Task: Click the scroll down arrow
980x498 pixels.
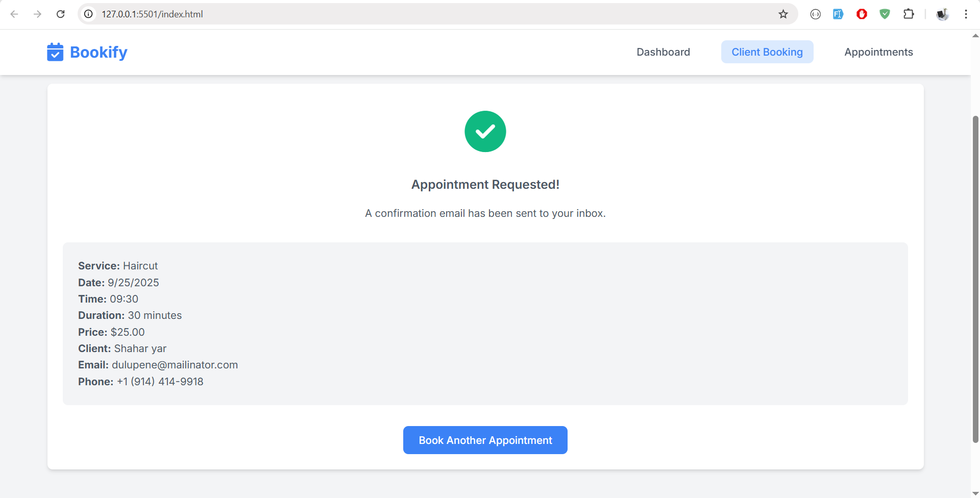Action: tap(975, 493)
